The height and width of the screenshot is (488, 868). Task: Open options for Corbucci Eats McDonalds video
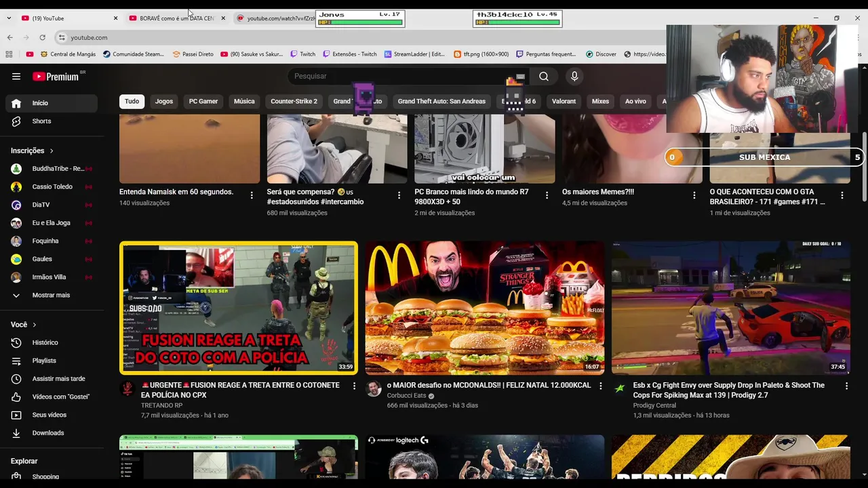(600, 386)
